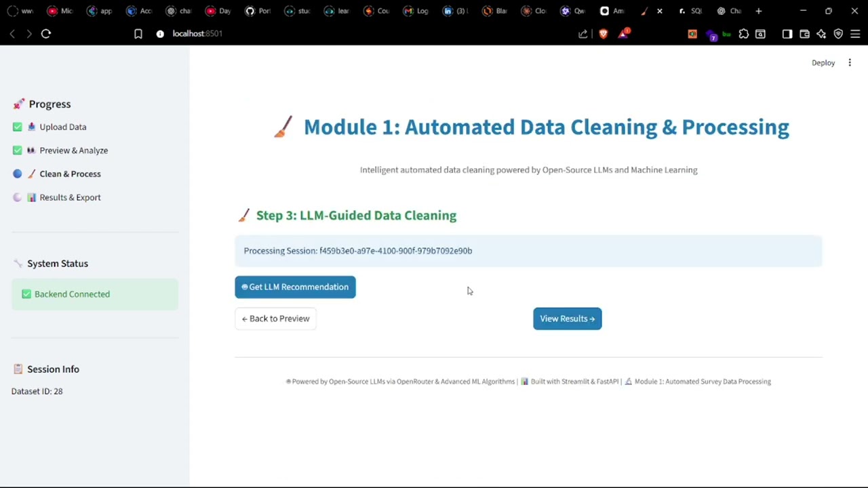The height and width of the screenshot is (488, 868).
Task: Open Brave Rewards triangle icon
Action: point(623,33)
